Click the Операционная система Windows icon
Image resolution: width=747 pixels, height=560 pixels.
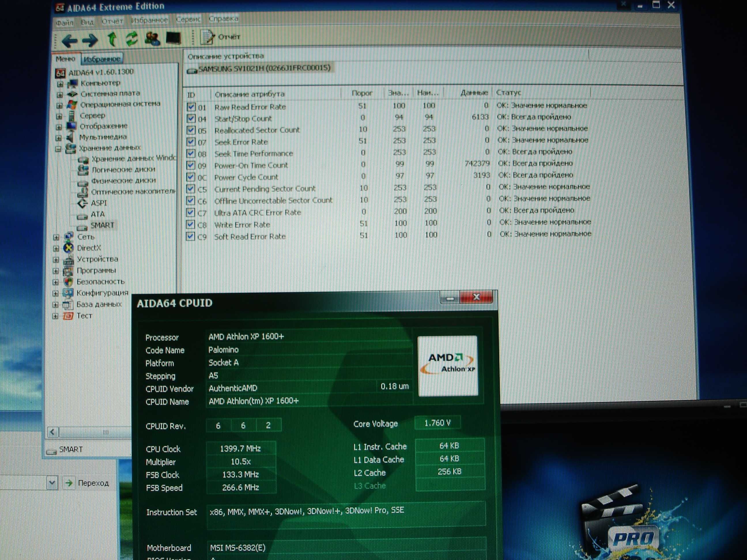coord(71,105)
